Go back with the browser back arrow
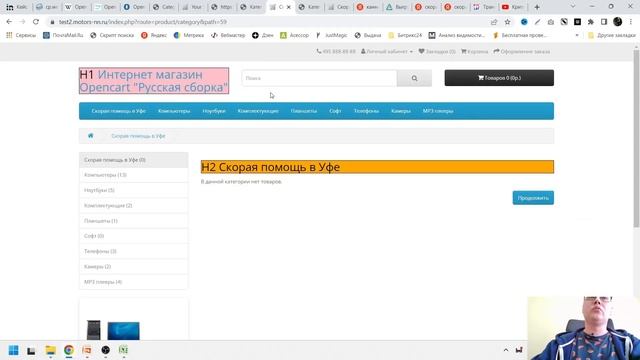Viewport: 640px width, 360px height. click(x=9, y=22)
